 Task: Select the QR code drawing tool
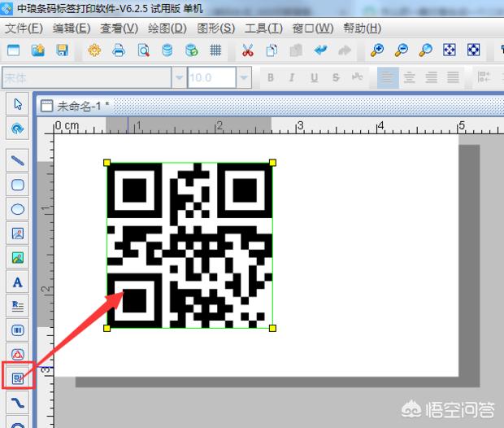[x=18, y=378]
